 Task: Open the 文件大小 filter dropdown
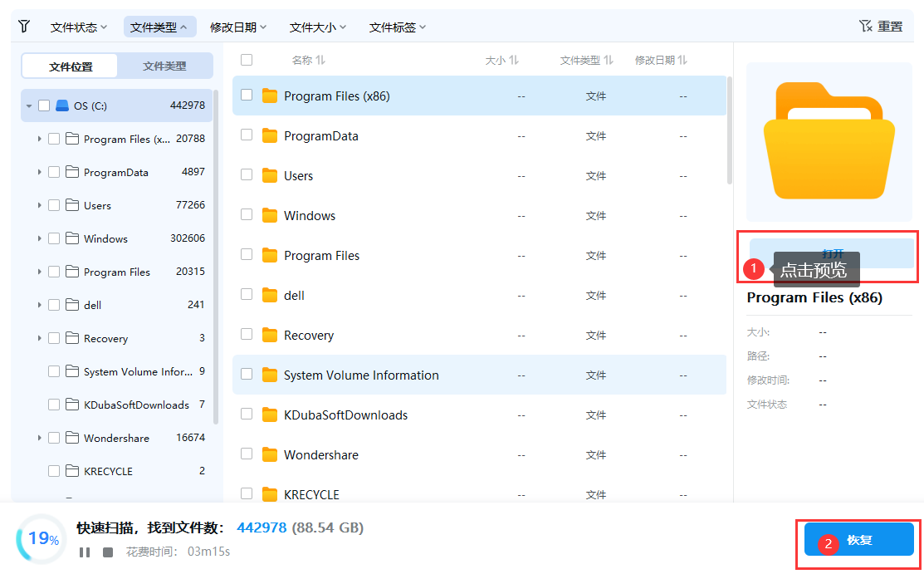coord(316,26)
